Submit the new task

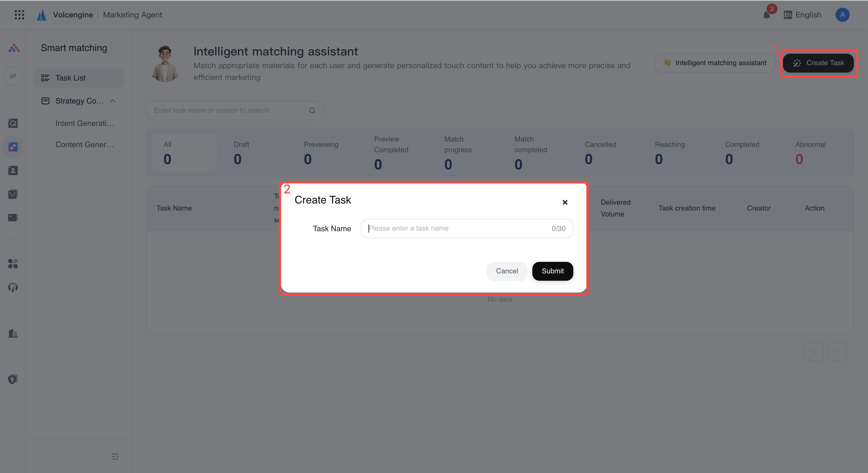coord(553,271)
